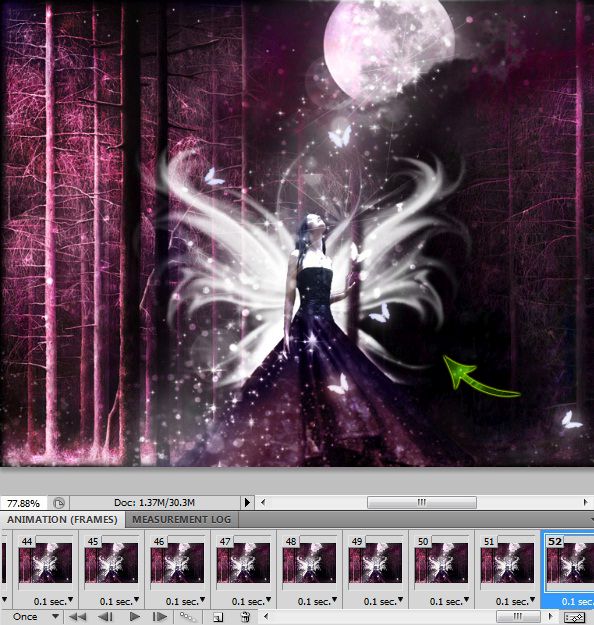Screen dimensions: 594x625
Task: Advance to next animation frame
Action: (160, 617)
